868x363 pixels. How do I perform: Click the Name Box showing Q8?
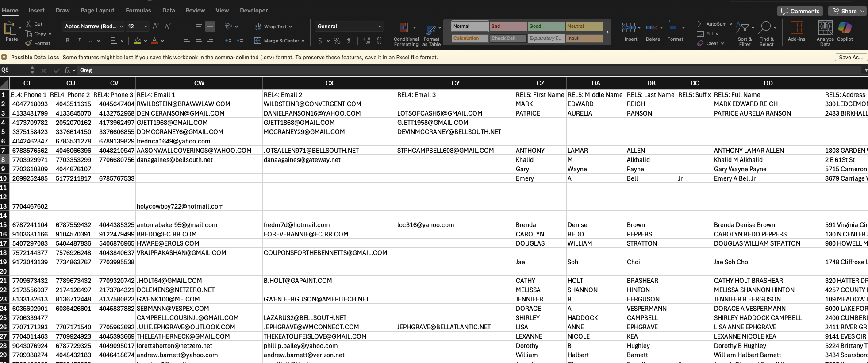(x=14, y=70)
